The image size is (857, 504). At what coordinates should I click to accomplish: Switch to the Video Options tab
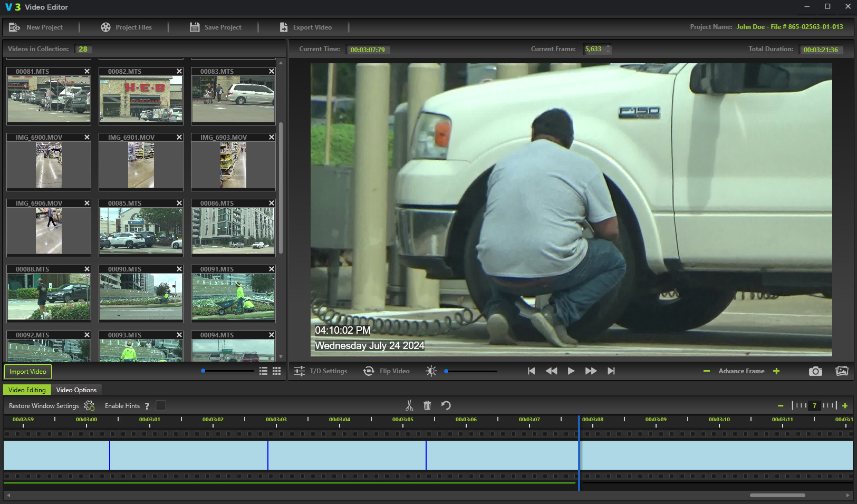[76, 390]
